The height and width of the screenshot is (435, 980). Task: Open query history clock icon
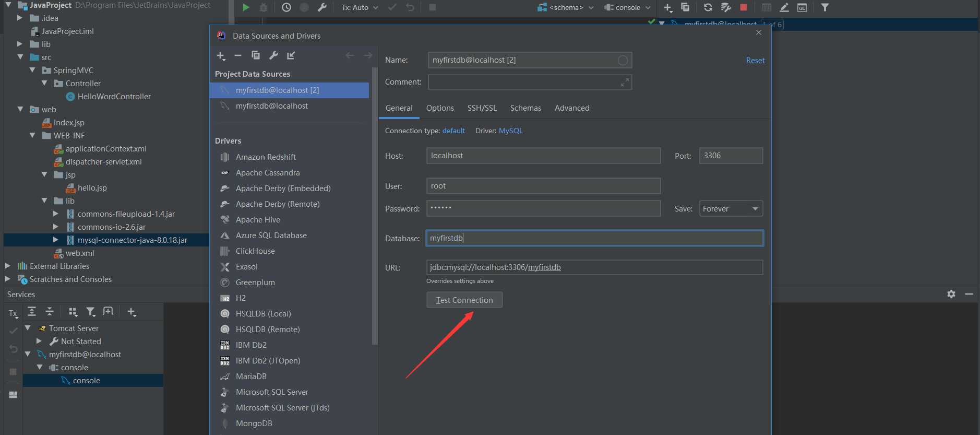[286, 7]
